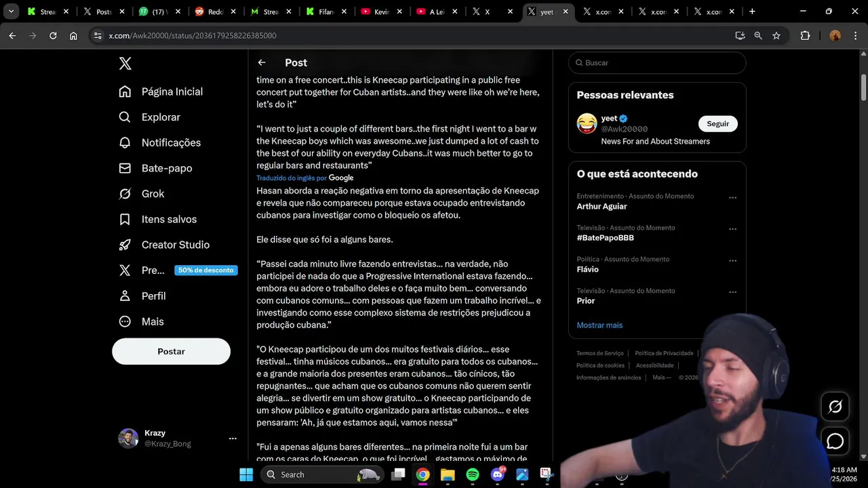Open Snipping Tool from the taskbar
Screen dimensions: 868x488
point(547,474)
